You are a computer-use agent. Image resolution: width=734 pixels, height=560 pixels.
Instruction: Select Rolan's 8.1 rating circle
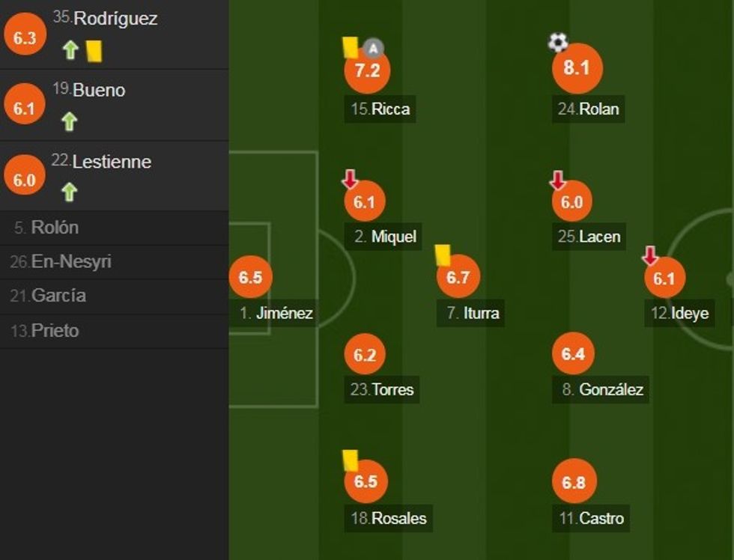point(577,68)
